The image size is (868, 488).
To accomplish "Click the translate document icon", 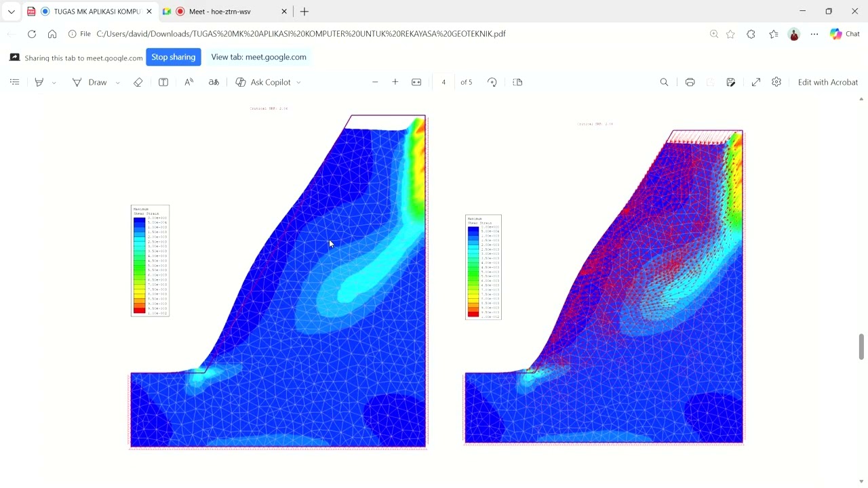I will 214,82.
